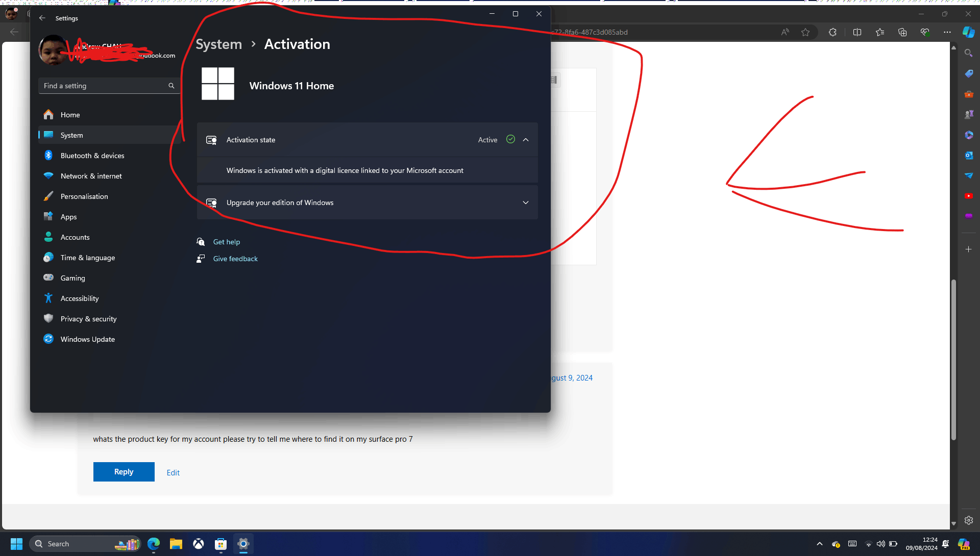
Task: Open the Get help link
Action: coord(226,242)
